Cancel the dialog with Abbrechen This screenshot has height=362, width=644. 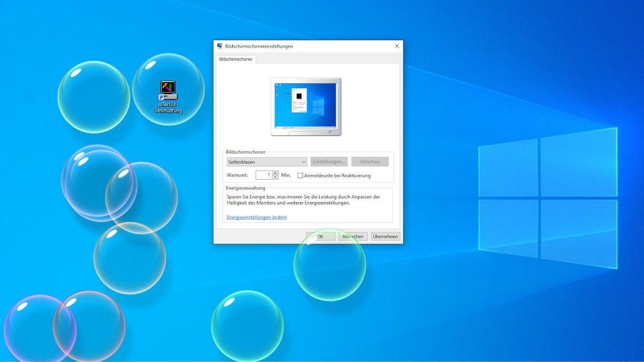pos(353,236)
